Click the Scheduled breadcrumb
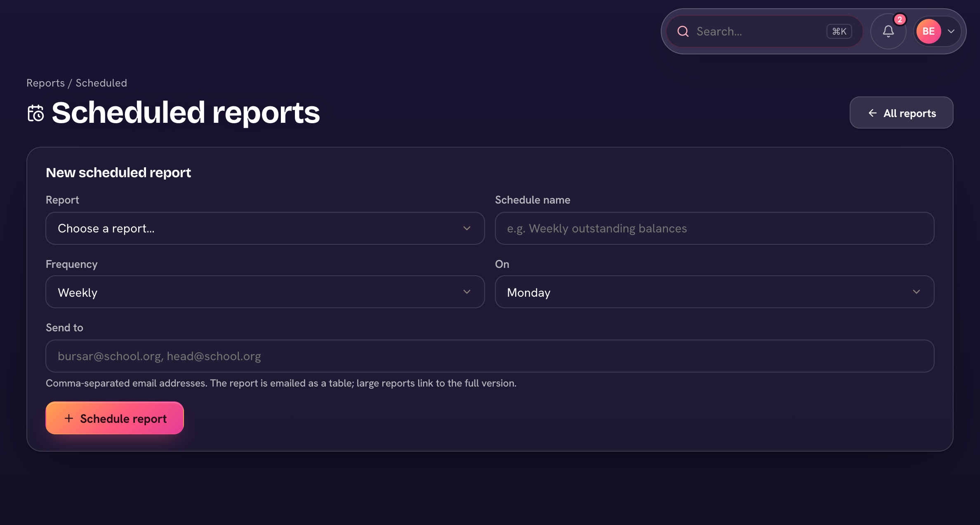 pyautogui.click(x=101, y=83)
